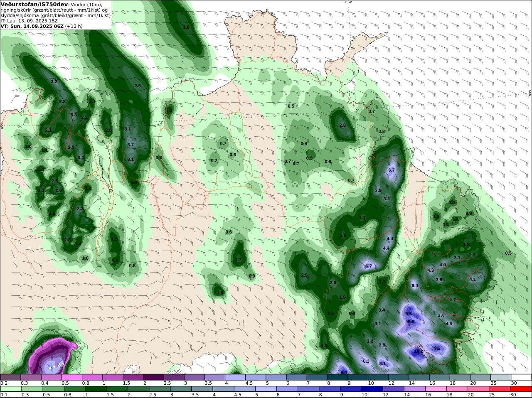Click the 3.9 precipitation value
532x398 pixels.
point(378,191)
